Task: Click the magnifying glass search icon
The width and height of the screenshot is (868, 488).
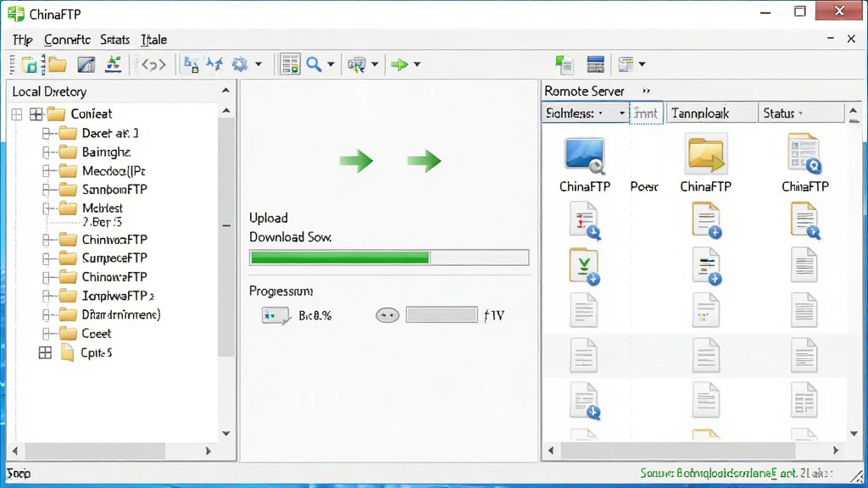Action: [314, 64]
